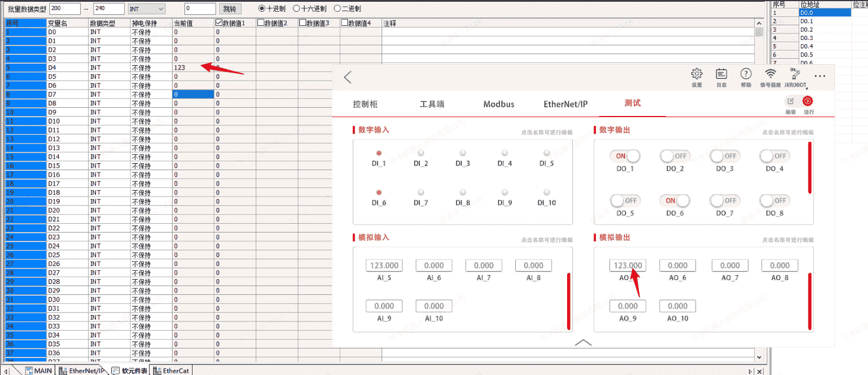
Task: Turn on the DO_2 switch
Action: [x=674, y=156]
